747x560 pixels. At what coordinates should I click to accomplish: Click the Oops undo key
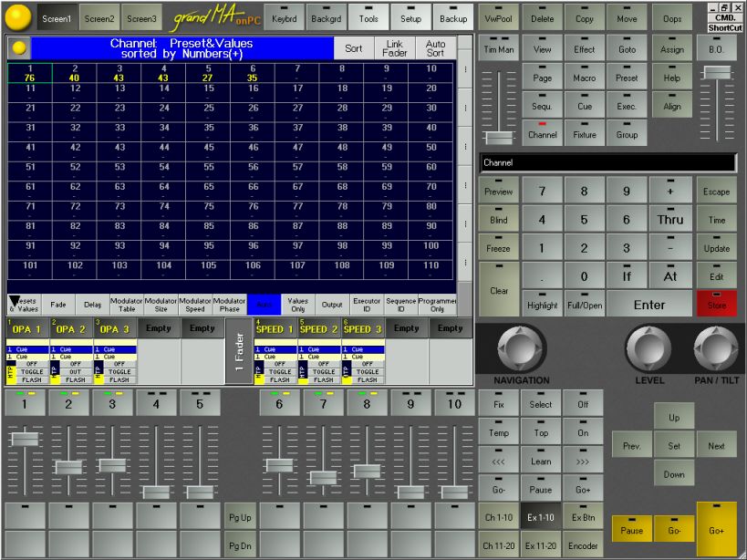point(671,17)
